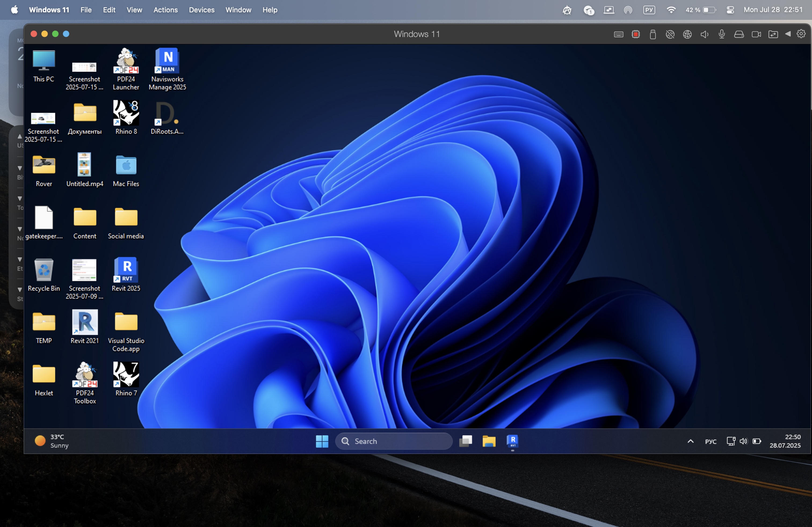Click the Windows Start button
The width and height of the screenshot is (812, 527).
pos(322,441)
